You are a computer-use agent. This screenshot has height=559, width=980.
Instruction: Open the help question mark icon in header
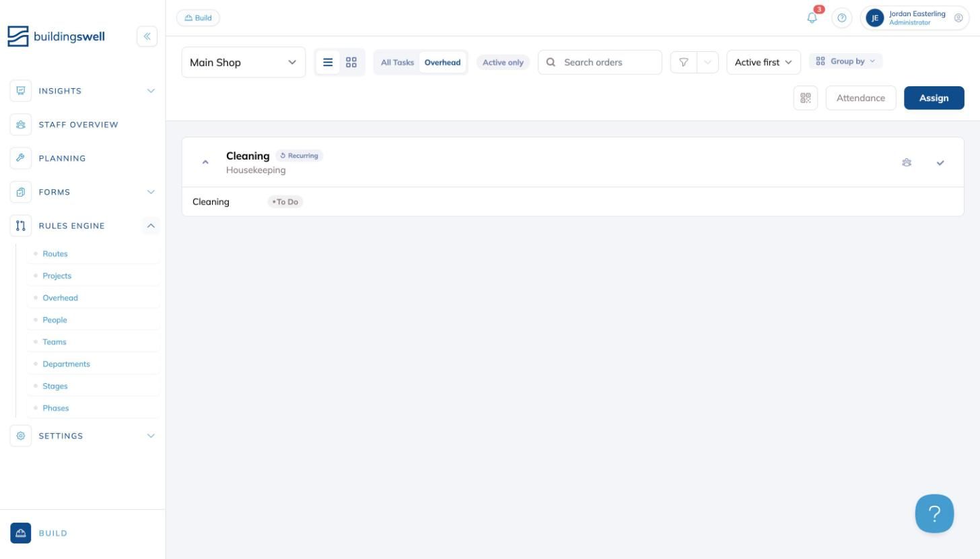[841, 18]
